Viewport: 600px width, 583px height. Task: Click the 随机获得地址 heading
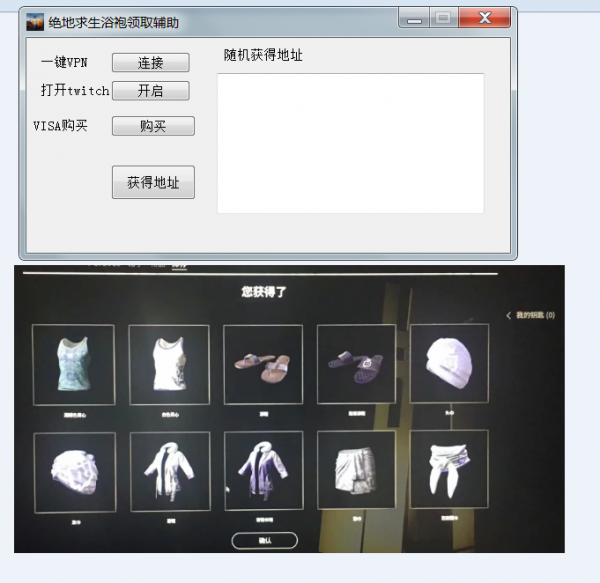[263, 55]
